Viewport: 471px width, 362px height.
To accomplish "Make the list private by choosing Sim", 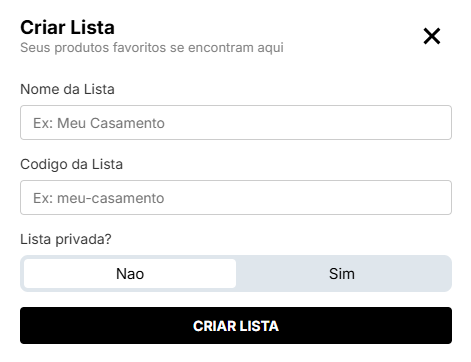I will point(342,274).
